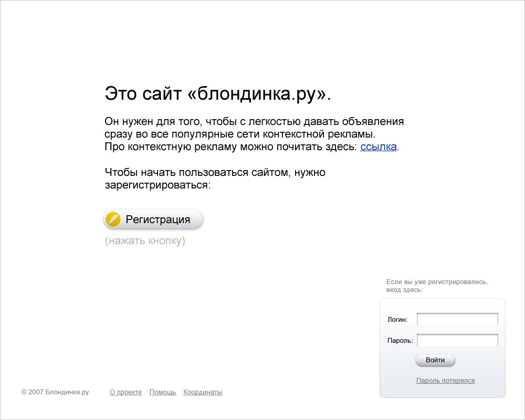
Task: Click the Пароль: field label
Action: tap(400, 341)
